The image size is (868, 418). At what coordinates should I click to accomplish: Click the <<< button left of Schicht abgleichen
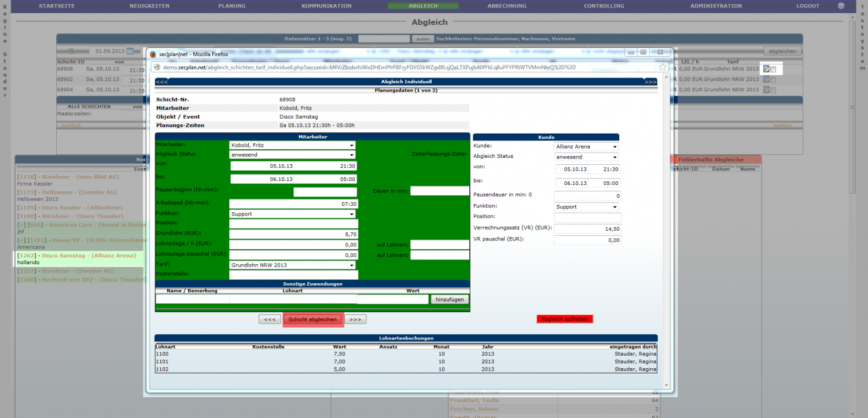pos(270,319)
